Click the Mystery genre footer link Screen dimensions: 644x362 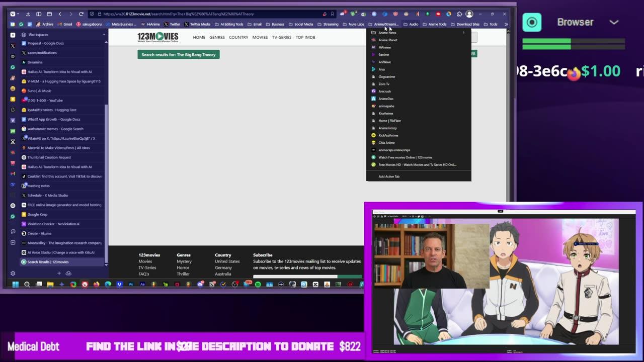(x=184, y=261)
